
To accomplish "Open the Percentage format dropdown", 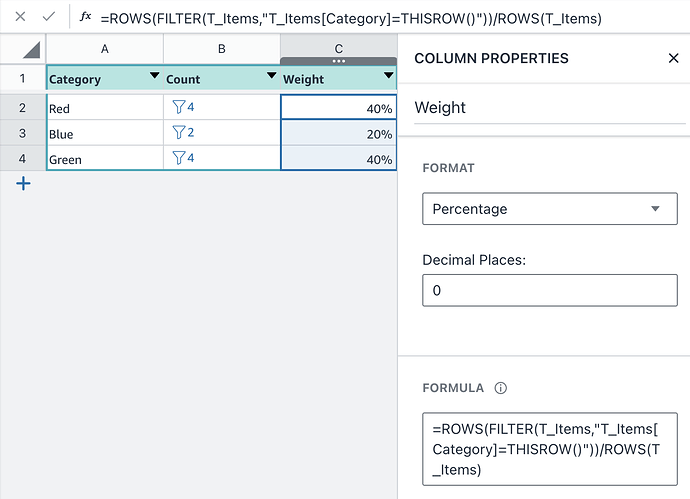I will tap(549, 209).
